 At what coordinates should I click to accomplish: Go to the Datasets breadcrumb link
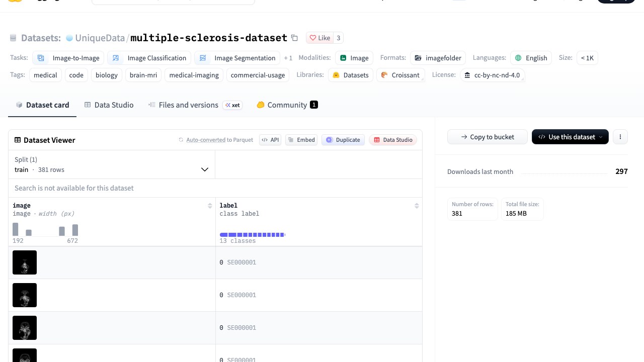(41, 38)
